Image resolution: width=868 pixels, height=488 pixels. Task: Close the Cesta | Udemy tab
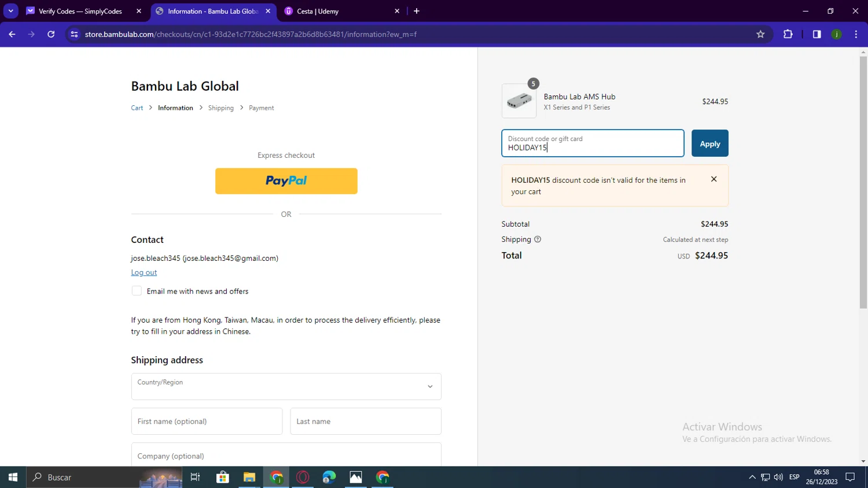pos(397,11)
